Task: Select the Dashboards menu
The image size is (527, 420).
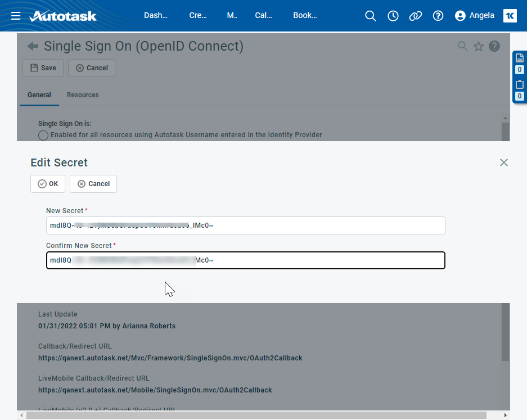Action: [x=156, y=15]
